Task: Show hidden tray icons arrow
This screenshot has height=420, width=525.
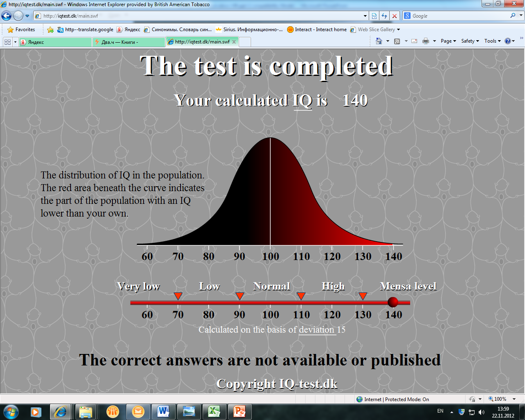Action: [x=452, y=412]
